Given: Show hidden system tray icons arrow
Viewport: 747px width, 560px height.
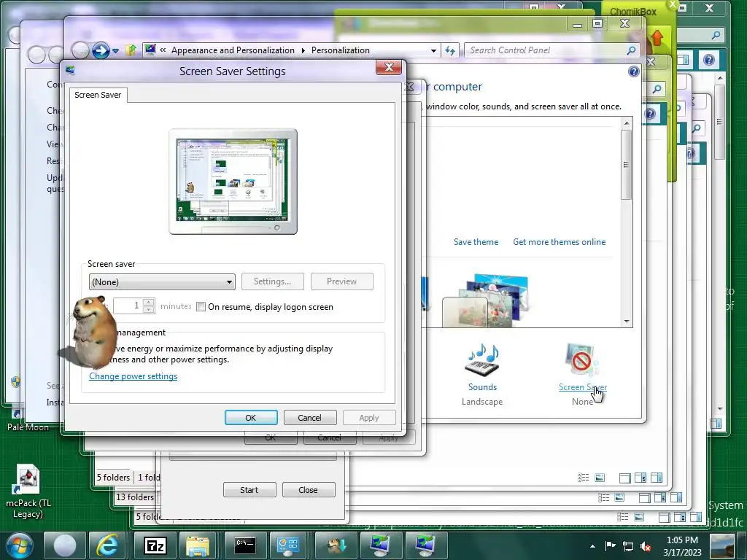Looking at the screenshot, I should pyautogui.click(x=592, y=546).
